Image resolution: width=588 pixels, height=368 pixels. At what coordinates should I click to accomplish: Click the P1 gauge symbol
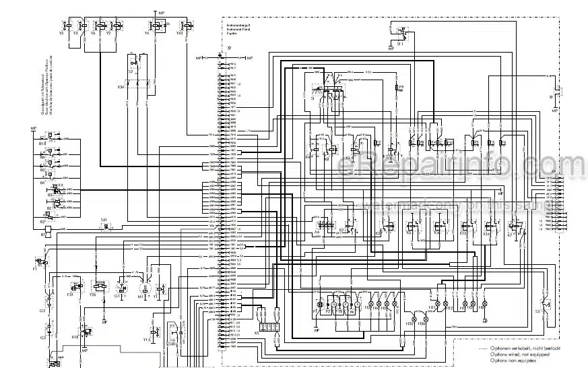320,305
